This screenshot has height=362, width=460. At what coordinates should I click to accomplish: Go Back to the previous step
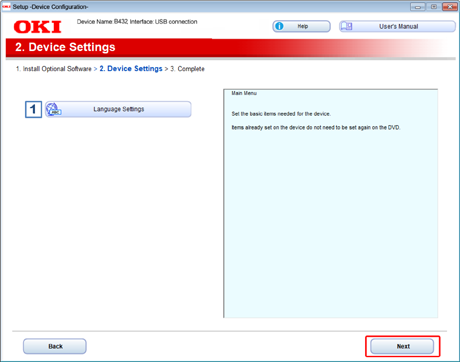click(55, 346)
